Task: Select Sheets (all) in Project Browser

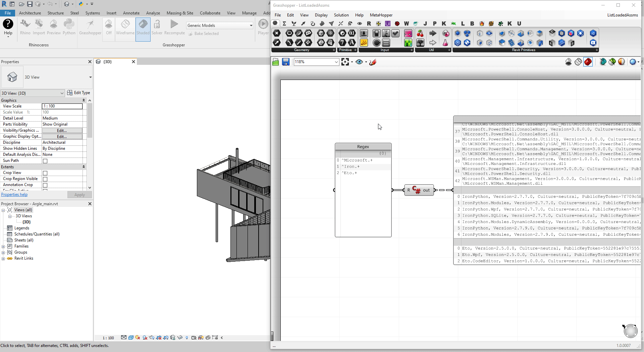Action: pyautogui.click(x=24, y=240)
